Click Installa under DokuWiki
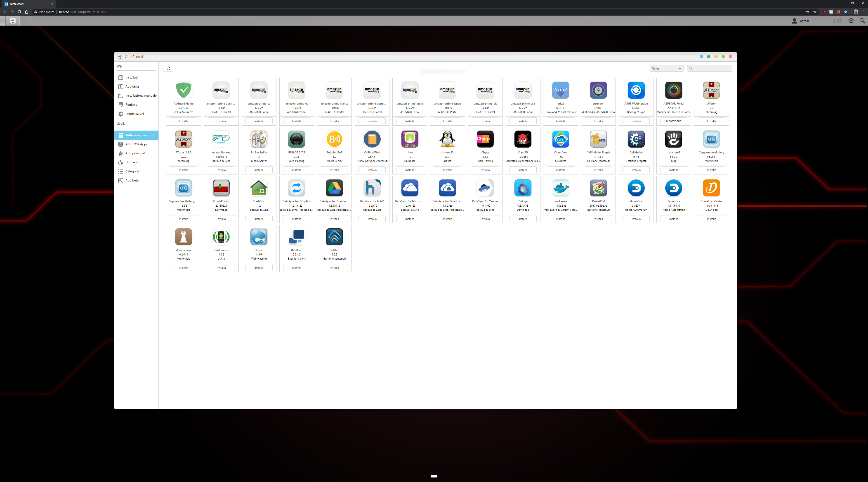The height and width of the screenshot is (482, 868). coord(598,219)
